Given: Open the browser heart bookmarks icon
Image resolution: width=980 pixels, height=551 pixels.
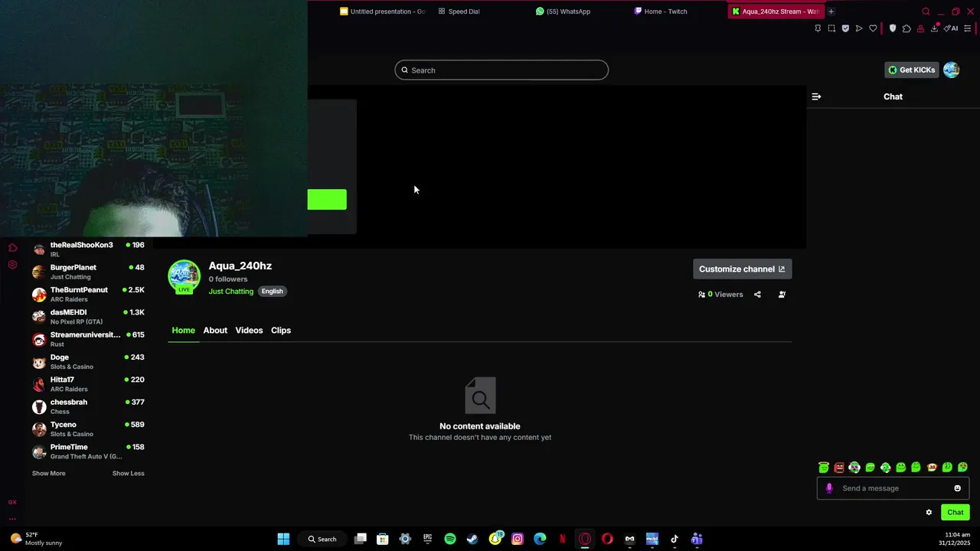Looking at the screenshot, I should coord(873,28).
